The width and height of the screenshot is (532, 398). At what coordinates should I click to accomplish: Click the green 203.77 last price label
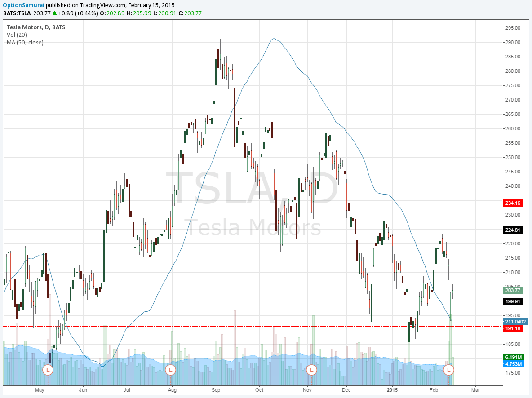pos(513,290)
